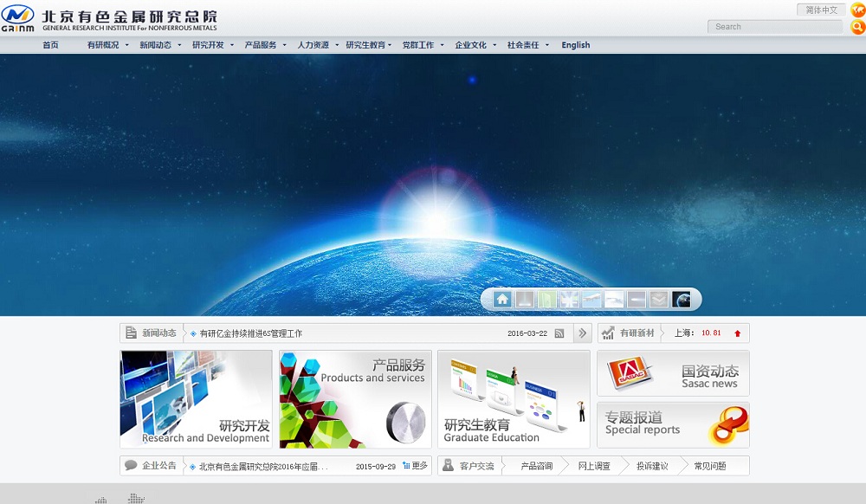866x504 pixels.
Task: Click the 企业公告 label
Action: coord(159,465)
